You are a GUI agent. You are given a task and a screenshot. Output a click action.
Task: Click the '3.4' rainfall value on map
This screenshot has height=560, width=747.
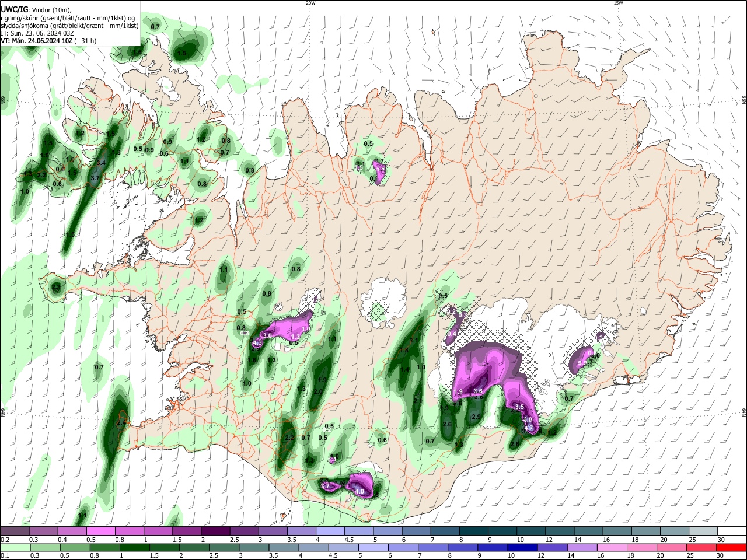(x=101, y=162)
